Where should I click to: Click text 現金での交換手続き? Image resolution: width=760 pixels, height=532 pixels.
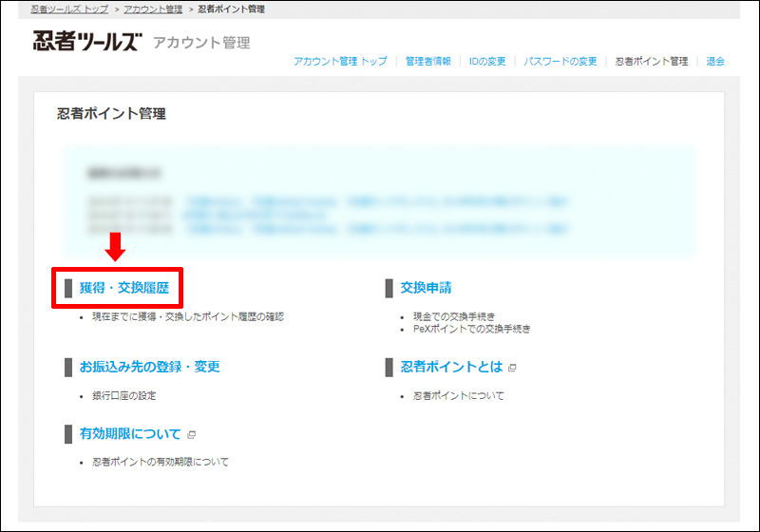454,317
